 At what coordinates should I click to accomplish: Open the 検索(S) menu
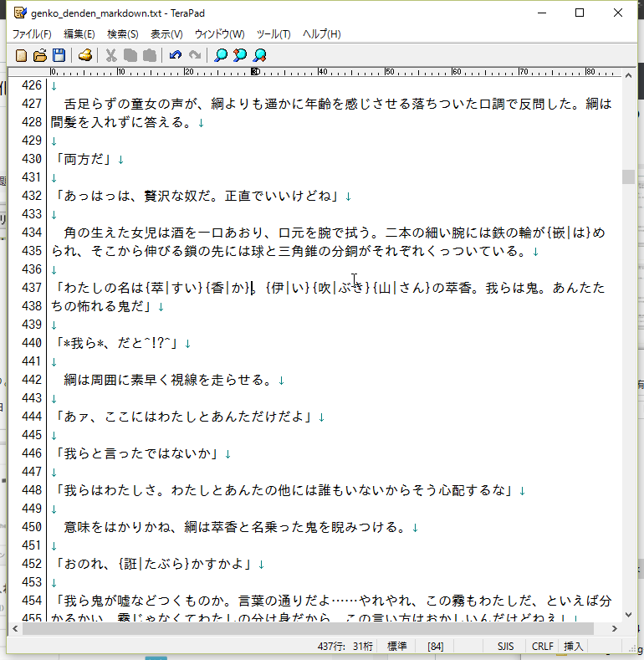(122, 34)
